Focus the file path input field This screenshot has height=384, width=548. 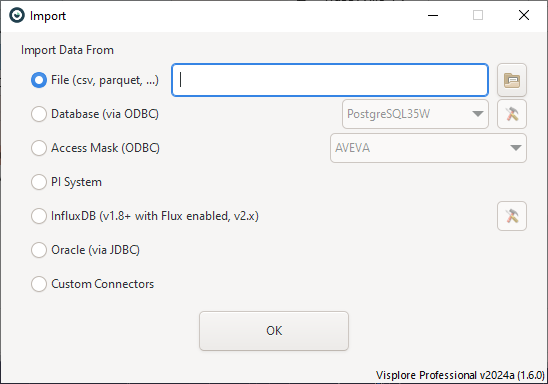[330, 80]
